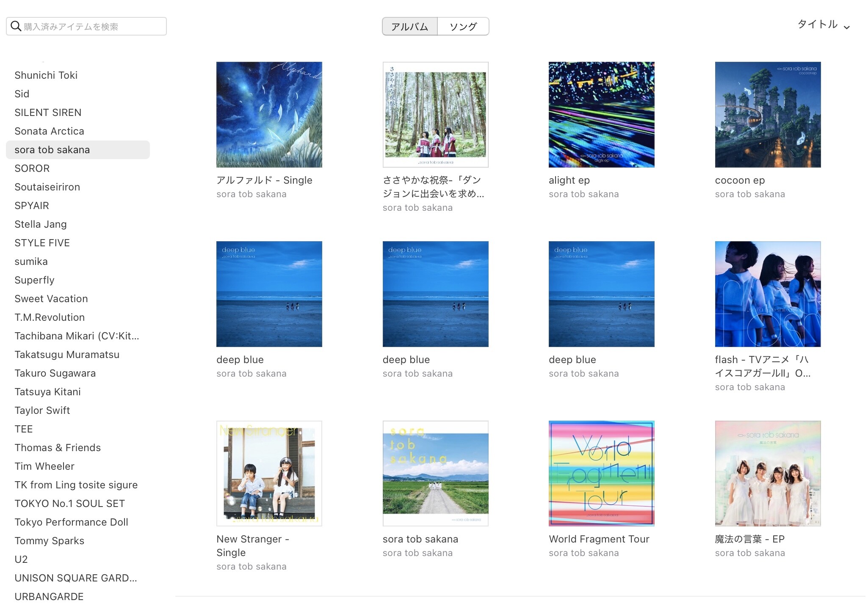Open the cocoon ep album cover
Screen dimensions: 868x606
[x=767, y=115]
